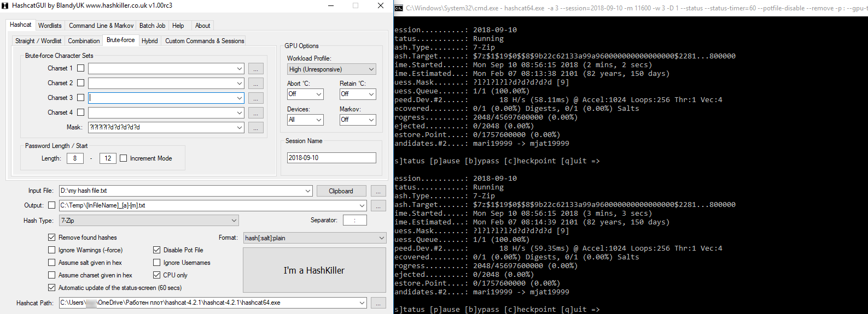Click the cmd.exe window icon

pos(399,8)
